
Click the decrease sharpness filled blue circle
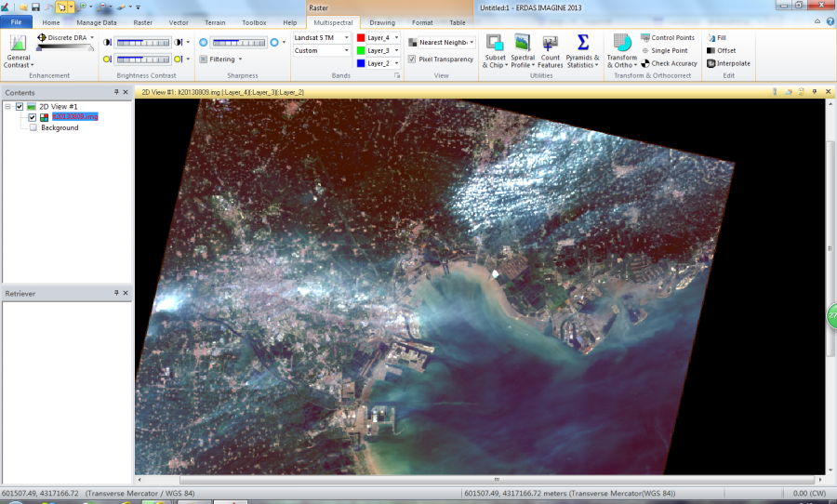(204, 42)
